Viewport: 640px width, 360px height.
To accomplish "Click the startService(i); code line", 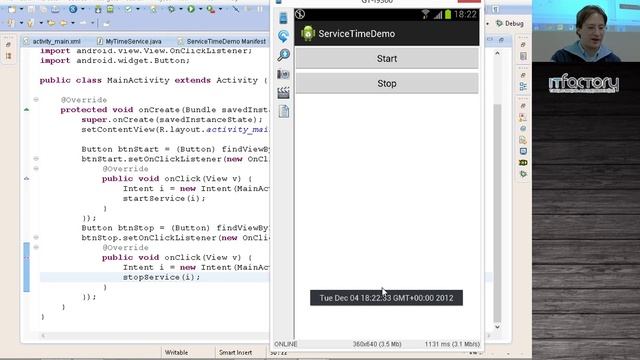I will click(164, 198).
